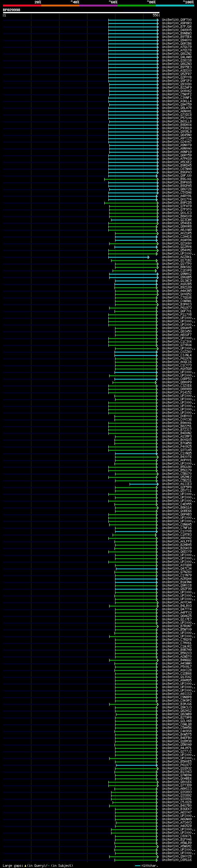Select hit label UniRef100_Q3S893
Screen dimensions: 197x868
177,792
